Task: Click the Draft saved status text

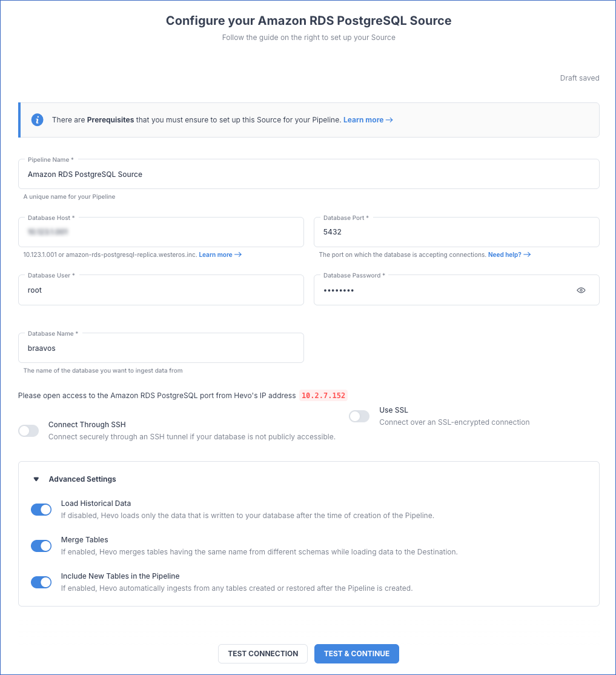Action: (x=580, y=78)
